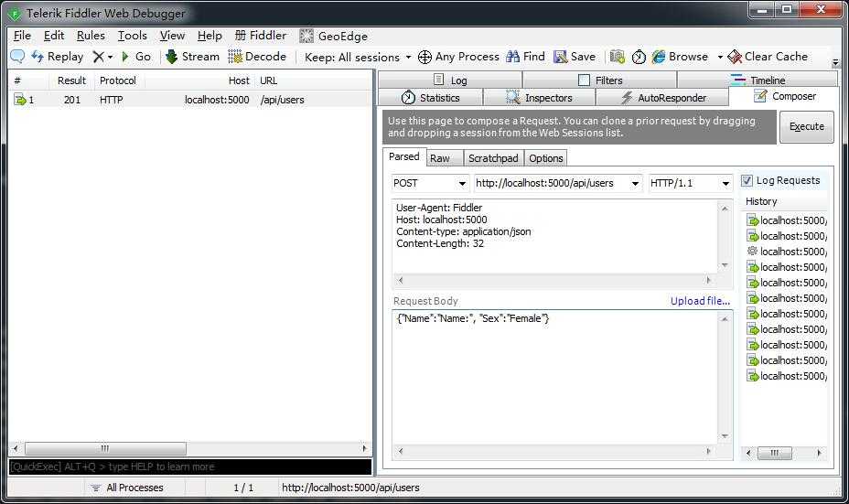The image size is (849, 504).
Task: Expand the toolbar overflow arrow
Action: tap(835, 62)
